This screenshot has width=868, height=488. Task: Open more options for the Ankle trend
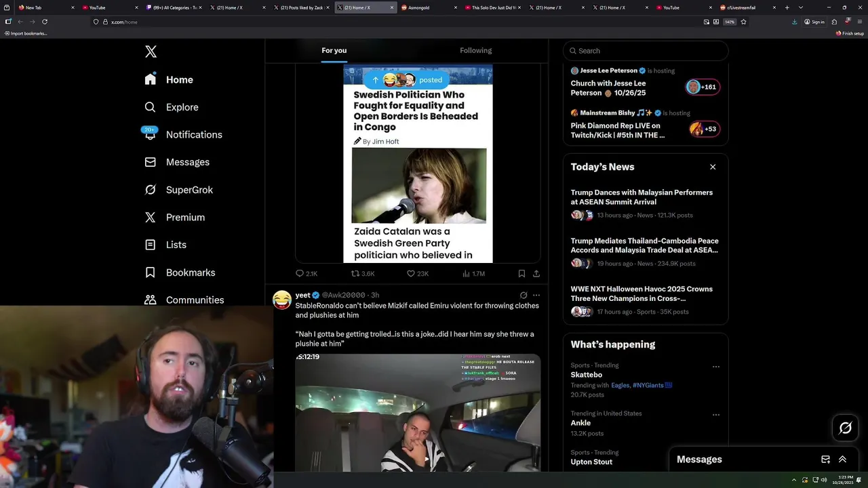(x=715, y=415)
